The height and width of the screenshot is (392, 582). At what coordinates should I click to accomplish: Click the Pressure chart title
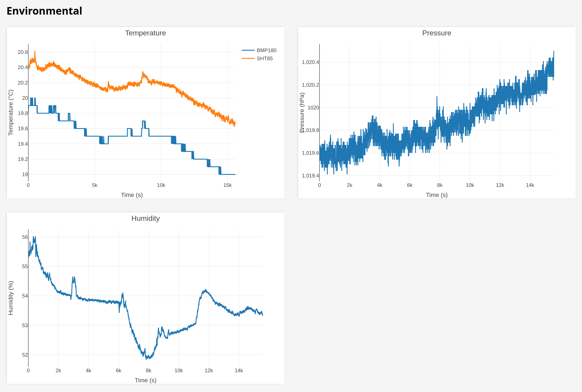[437, 33]
